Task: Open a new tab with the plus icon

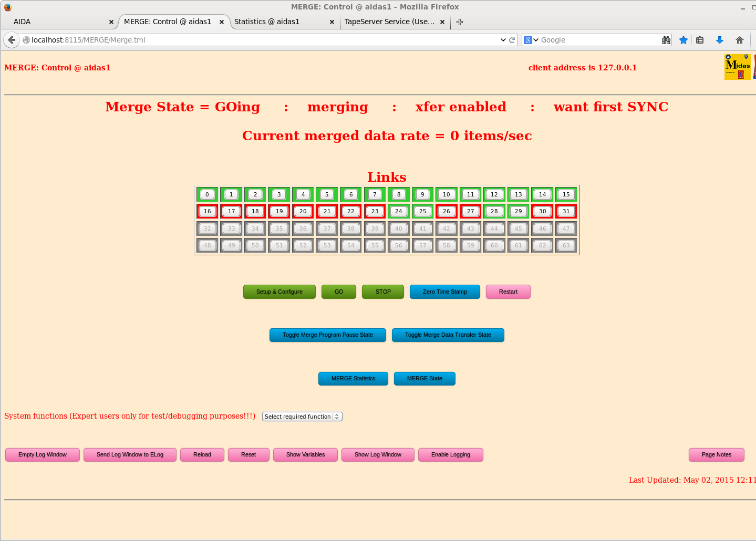Action: [x=460, y=22]
